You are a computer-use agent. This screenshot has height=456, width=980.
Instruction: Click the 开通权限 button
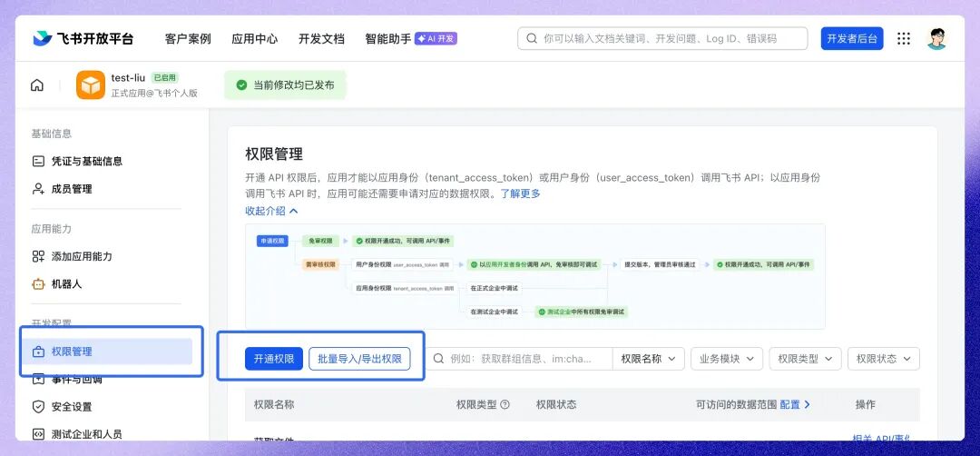[274, 359]
